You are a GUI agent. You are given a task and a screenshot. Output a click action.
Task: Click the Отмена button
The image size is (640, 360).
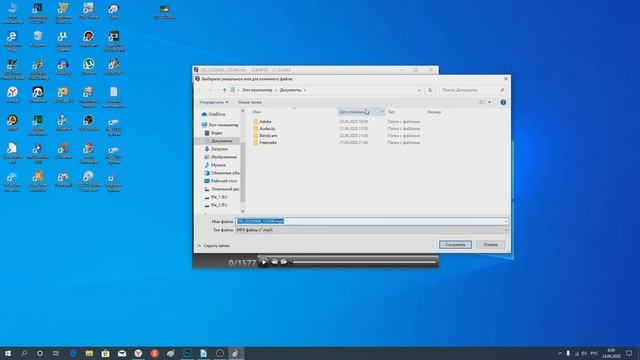click(x=490, y=244)
